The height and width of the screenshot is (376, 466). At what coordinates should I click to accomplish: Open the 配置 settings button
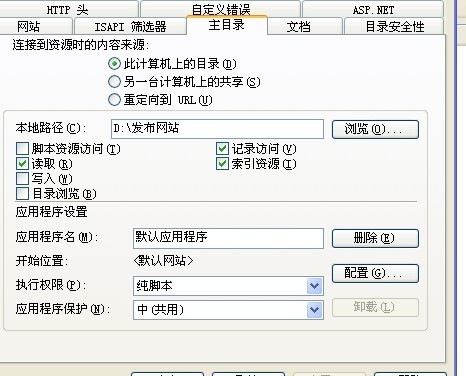[x=375, y=273]
